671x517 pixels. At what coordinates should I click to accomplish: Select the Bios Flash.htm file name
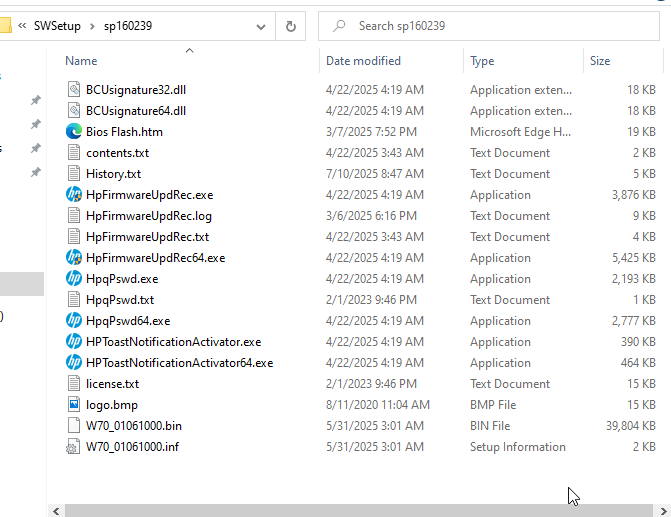tap(124, 131)
